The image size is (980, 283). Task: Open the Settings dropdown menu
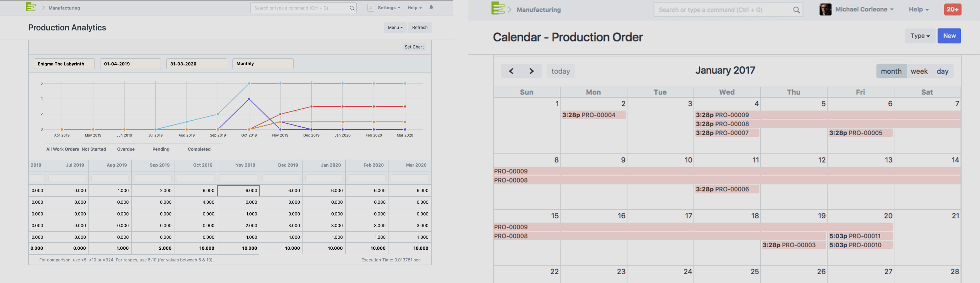pos(388,8)
